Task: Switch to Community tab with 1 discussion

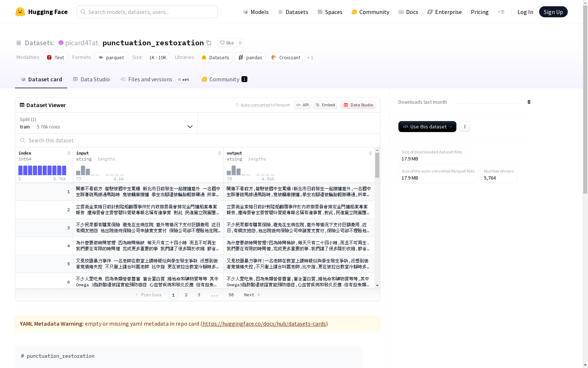Action: coord(224,79)
